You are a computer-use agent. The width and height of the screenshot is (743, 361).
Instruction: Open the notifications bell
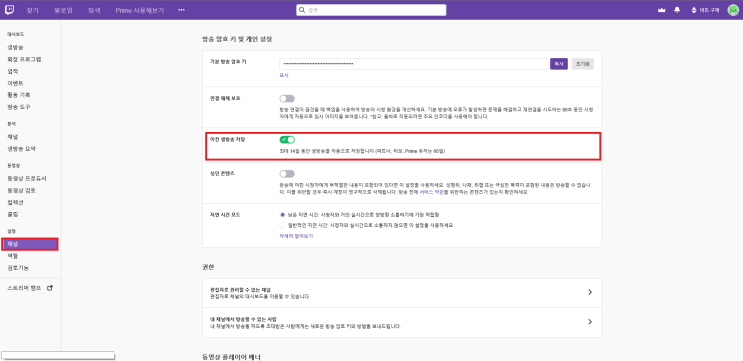pyautogui.click(x=677, y=10)
